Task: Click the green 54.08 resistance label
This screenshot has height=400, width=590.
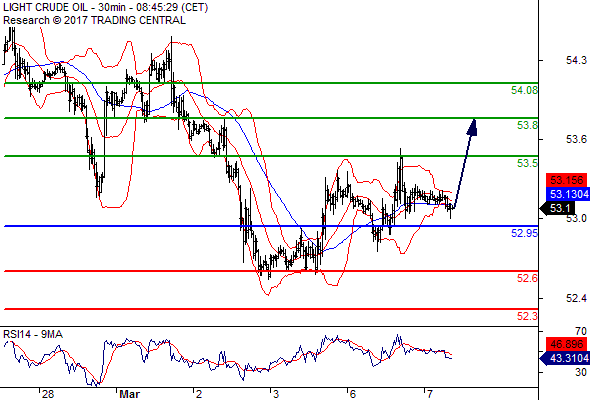Action: (x=524, y=90)
